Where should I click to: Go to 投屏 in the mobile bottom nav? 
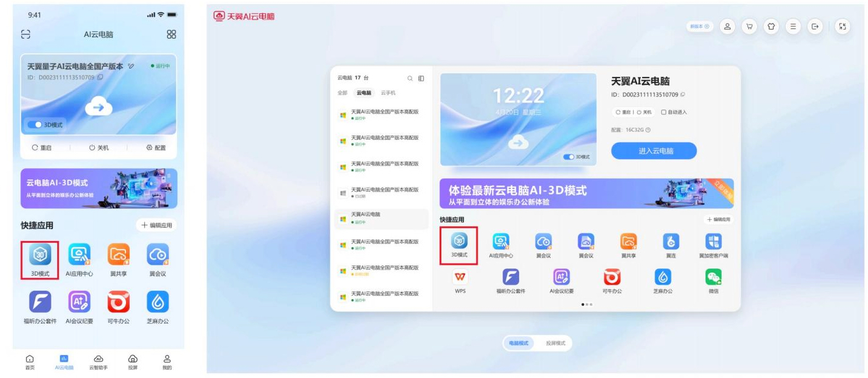[x=133, y=362]
